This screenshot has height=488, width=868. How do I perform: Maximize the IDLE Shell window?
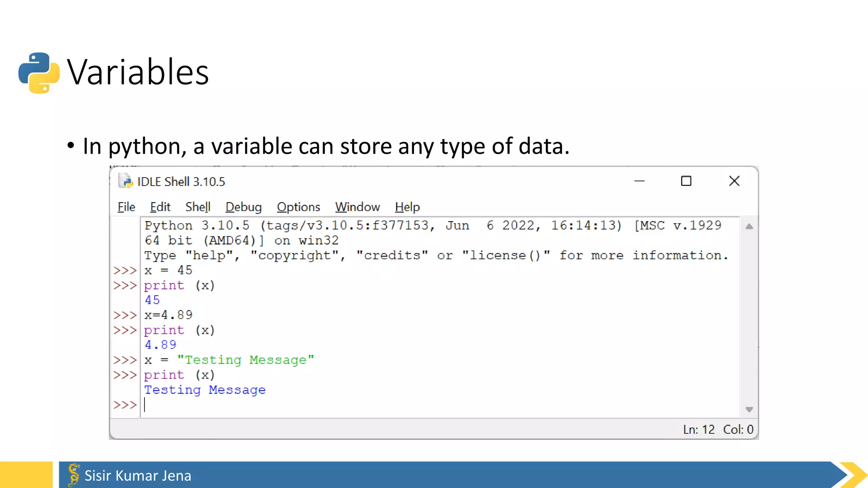[x=686, y=181]
